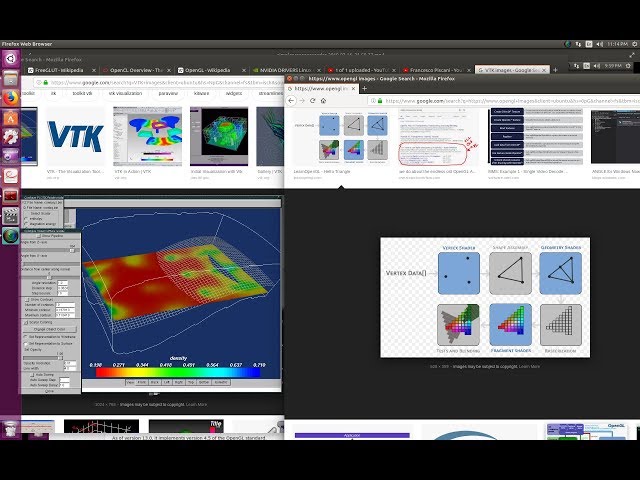Click site info icon in OpenGL window address bar
Viewport: 640px width, 480px height.
pos(373,100)
